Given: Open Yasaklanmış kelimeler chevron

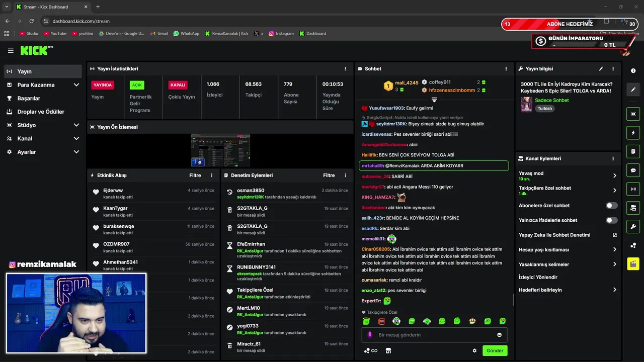Looking at the screenshot, I should tap(614, 264).
